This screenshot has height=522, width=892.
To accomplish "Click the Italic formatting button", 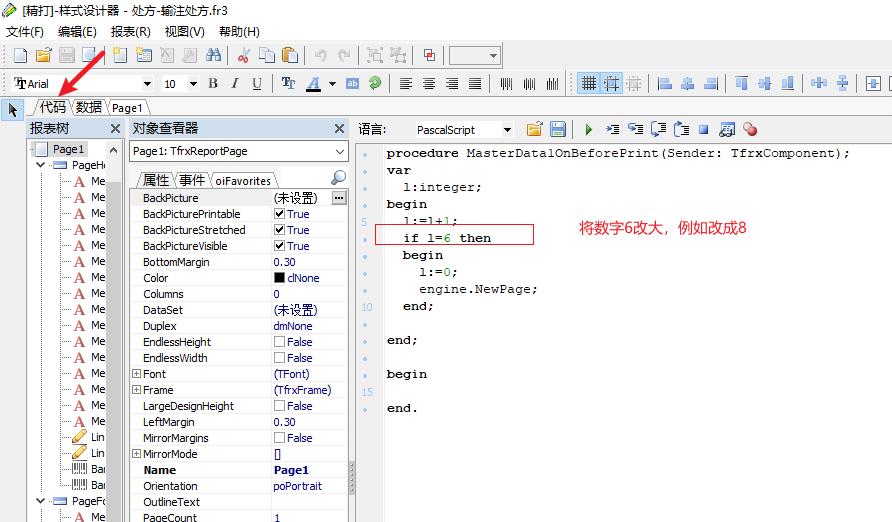I will [235, 84].
